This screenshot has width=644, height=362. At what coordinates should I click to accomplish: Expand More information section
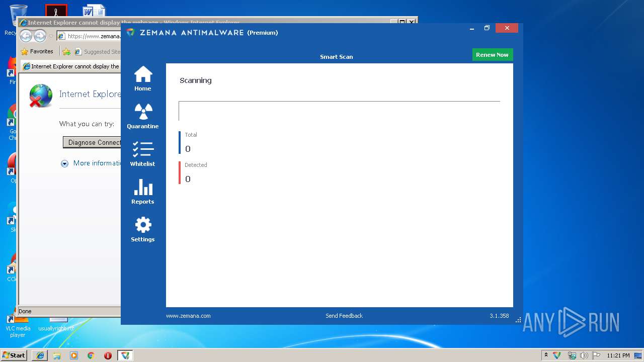92,163
